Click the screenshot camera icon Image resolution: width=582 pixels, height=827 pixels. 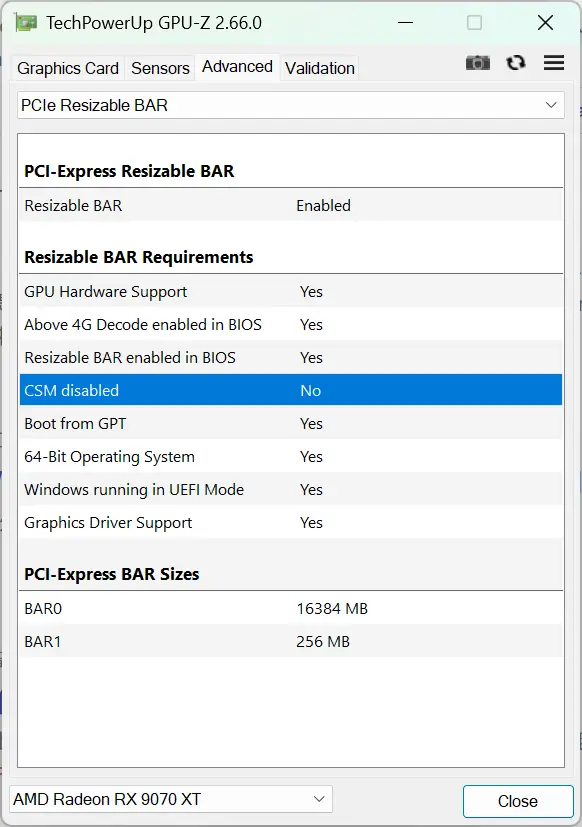pyautogui.click(x=478, y=63)
